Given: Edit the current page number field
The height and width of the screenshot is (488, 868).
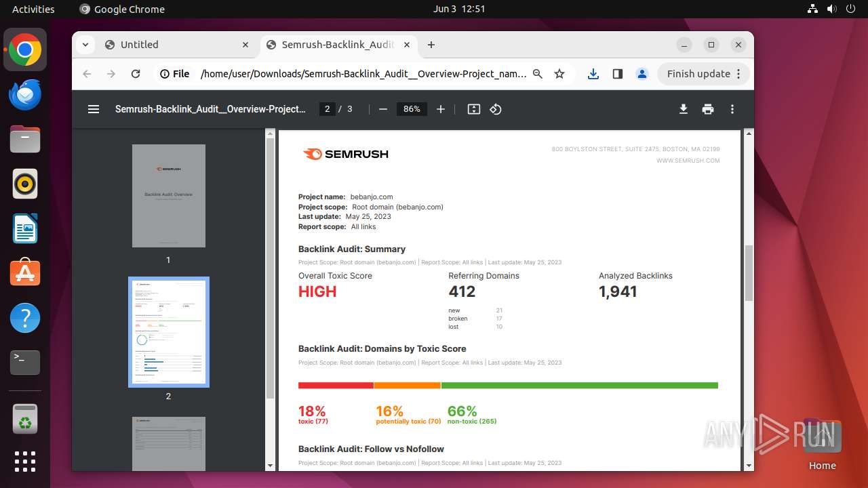Looking at the screenshot, I should pos(328,109).
